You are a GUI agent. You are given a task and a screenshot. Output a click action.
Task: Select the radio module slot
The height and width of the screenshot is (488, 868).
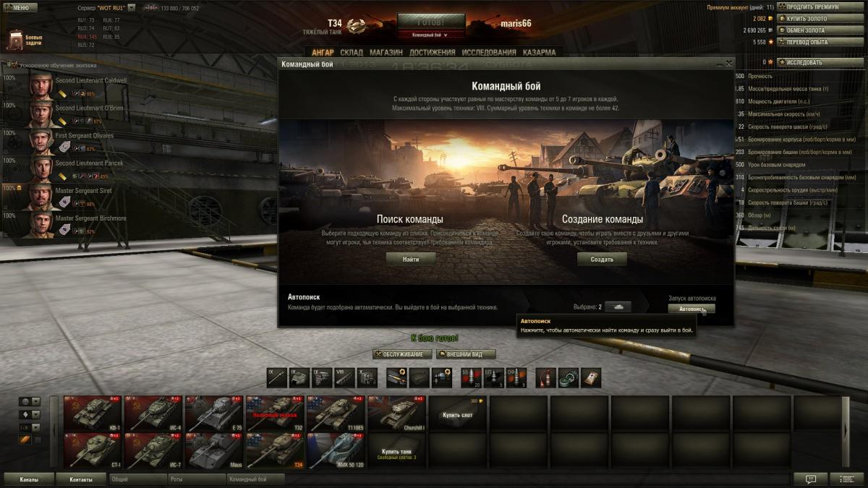tap(367, 378)
